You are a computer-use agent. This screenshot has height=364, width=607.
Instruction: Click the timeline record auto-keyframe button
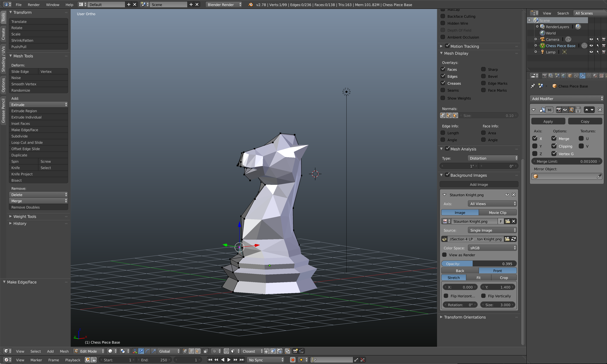[293, 360]
